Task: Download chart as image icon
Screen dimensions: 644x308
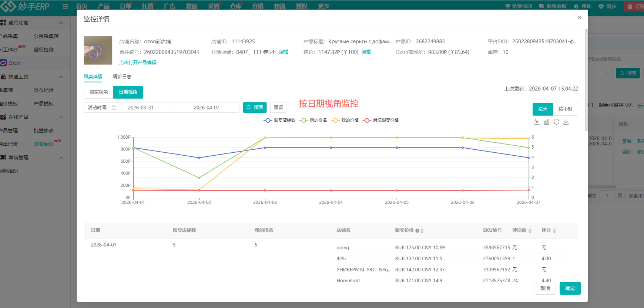Action: (566, 122)
